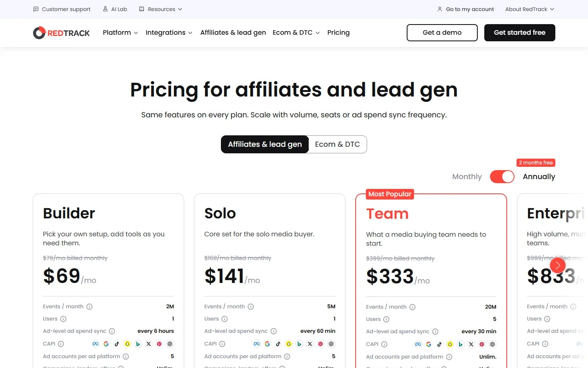The width and height of the screenshot is (588, 368).
Task: Click the "$79/mo billed monthly" strikethrough text
Action: coord(75,258)
